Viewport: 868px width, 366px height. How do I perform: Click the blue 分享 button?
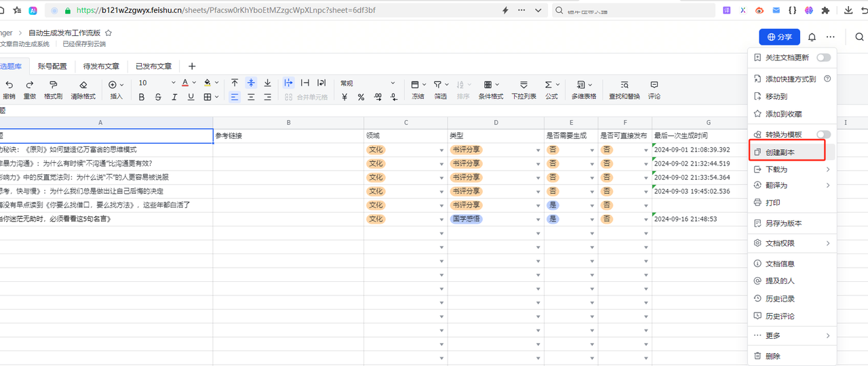click(x=779, y=37)
